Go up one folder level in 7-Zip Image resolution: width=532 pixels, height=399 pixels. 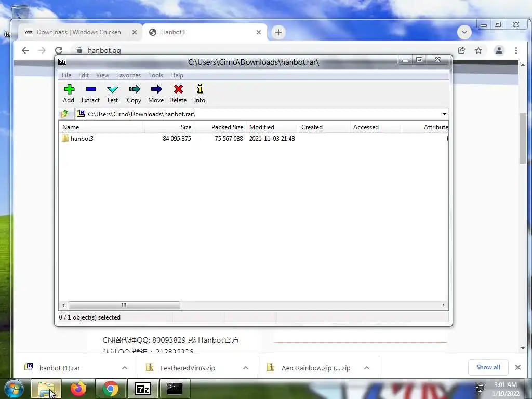coord(65,114)
